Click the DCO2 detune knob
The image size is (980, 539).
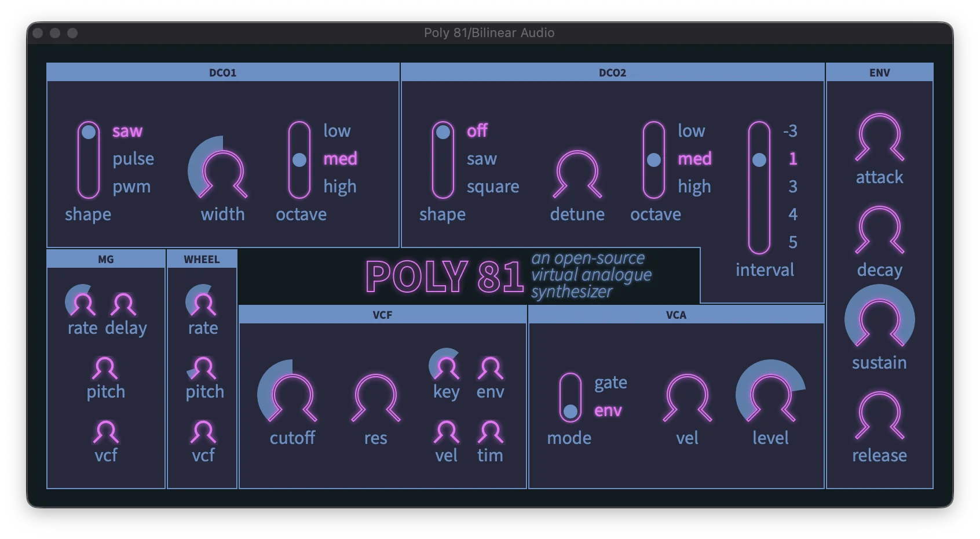coord(577,172)
